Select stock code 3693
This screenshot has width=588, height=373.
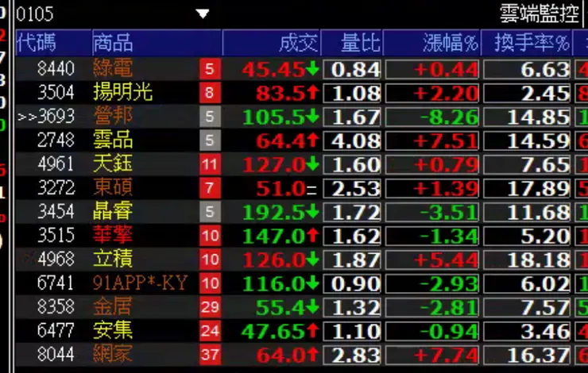coord(56,117)
